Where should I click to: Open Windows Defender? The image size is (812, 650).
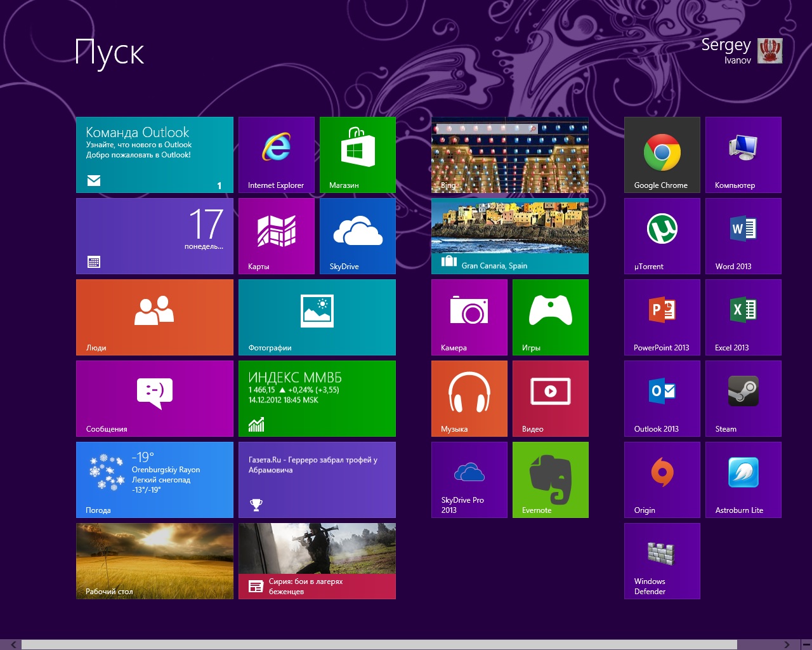[x=662, y=561]
